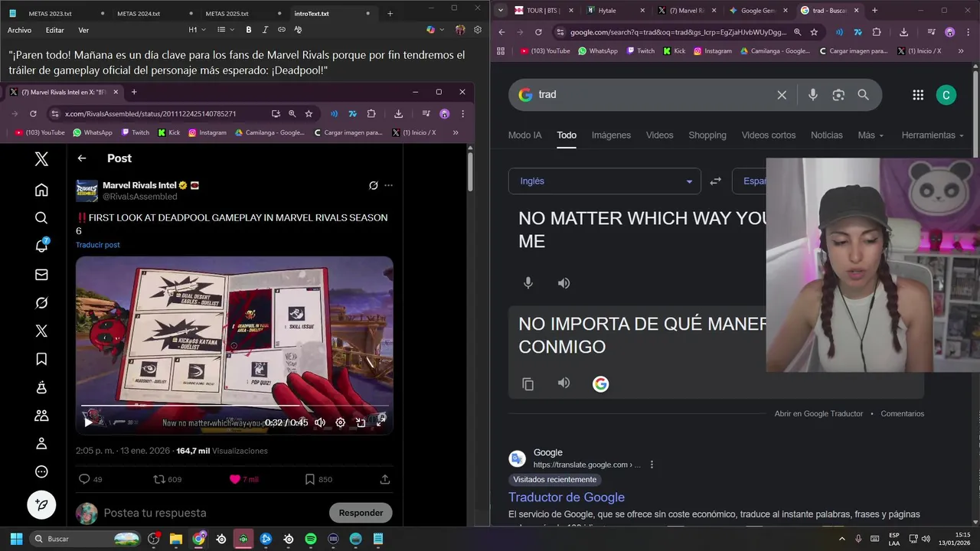980x551 pixels.
Task: Open the Ver menu in Notepad
Action: click(x=83, y=30)
